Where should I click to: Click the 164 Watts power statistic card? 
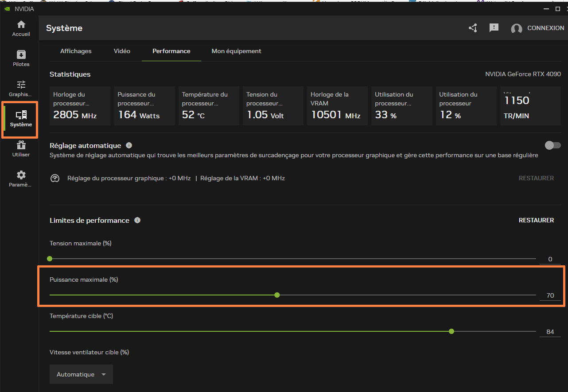[x=144, y=106]
